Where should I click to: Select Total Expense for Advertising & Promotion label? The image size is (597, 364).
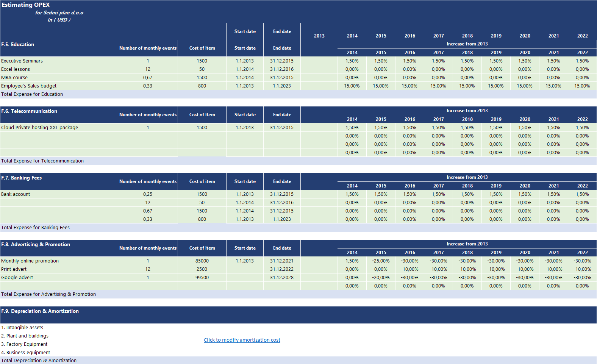48,294
